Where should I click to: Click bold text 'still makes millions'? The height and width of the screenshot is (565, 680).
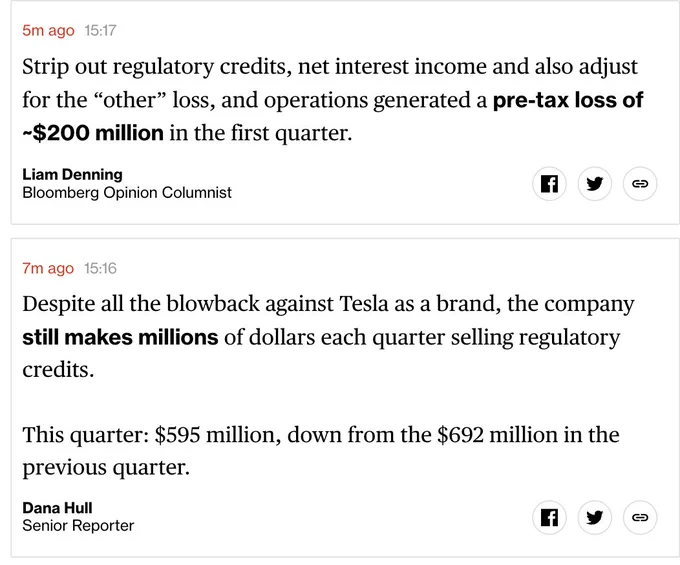(120, 337)
